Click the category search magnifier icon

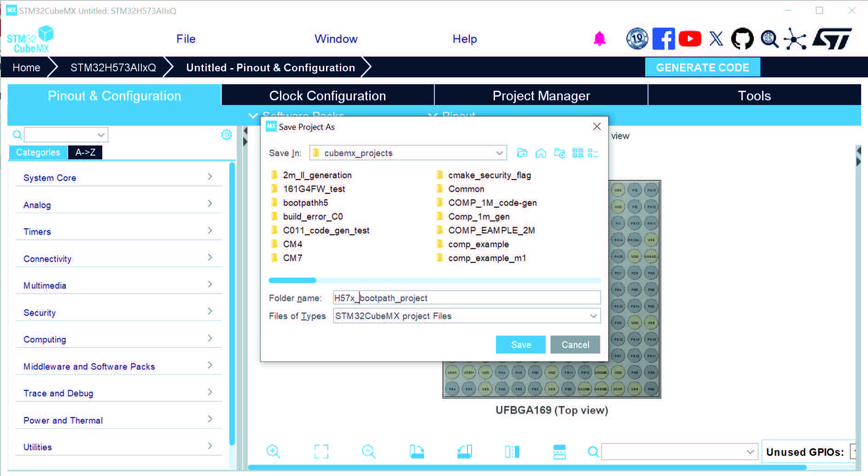[x=17, y=134]
